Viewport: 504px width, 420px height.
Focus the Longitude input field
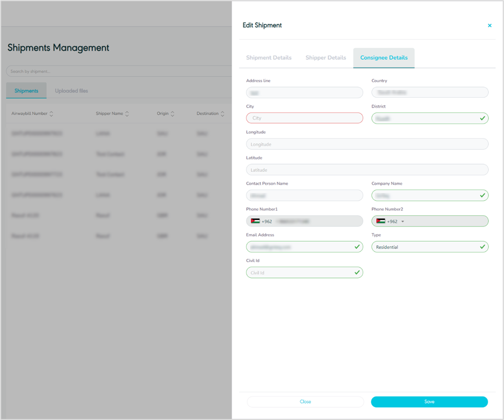click(x=367, y=144)
